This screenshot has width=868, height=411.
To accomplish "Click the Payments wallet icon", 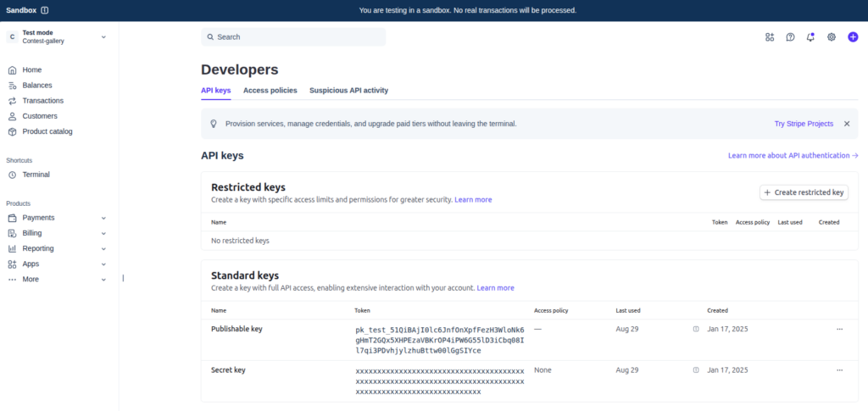I will pos(12,218).
